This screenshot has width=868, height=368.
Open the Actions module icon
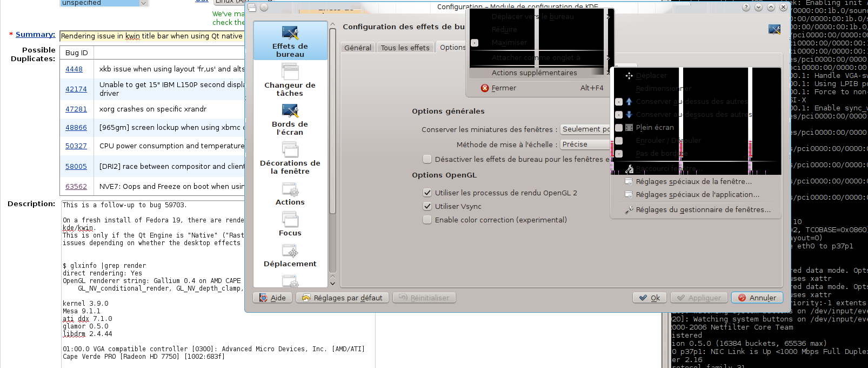click(290, 190)
